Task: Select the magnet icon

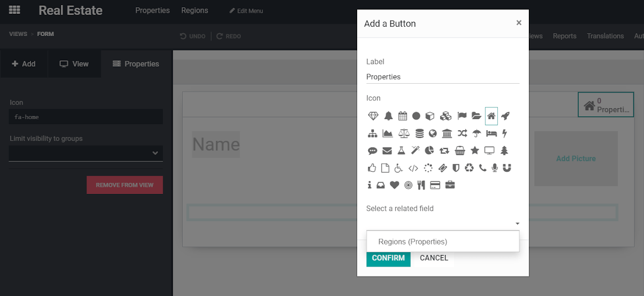Action: pyautogui.click(x=506, y=167)
